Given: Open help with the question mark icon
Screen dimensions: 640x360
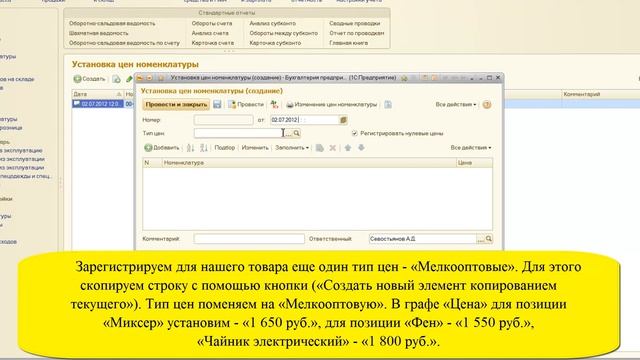Looking at the screenshot, I should click(x=487, y=104).
